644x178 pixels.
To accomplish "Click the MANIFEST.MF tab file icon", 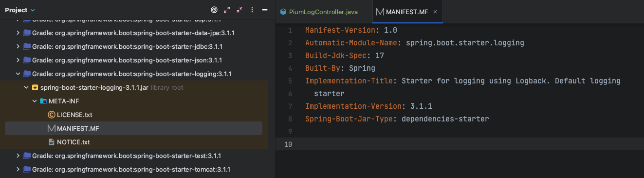I will (380, 12).
